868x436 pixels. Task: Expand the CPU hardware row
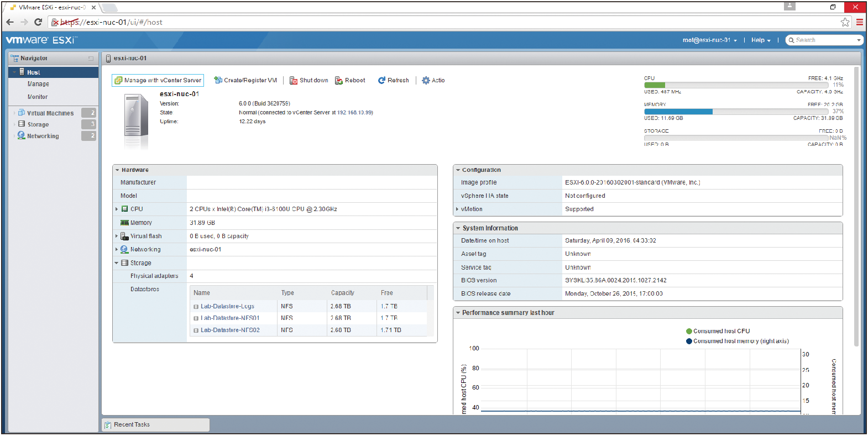pyautogui.click(x=117, y=209)
